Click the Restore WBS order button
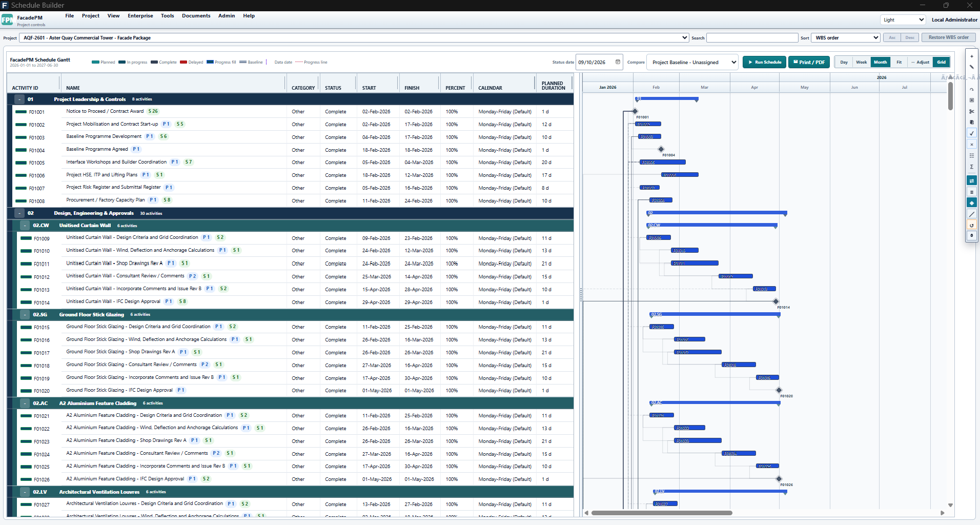This screenshot has height=525, width=980. click(948, 37)
